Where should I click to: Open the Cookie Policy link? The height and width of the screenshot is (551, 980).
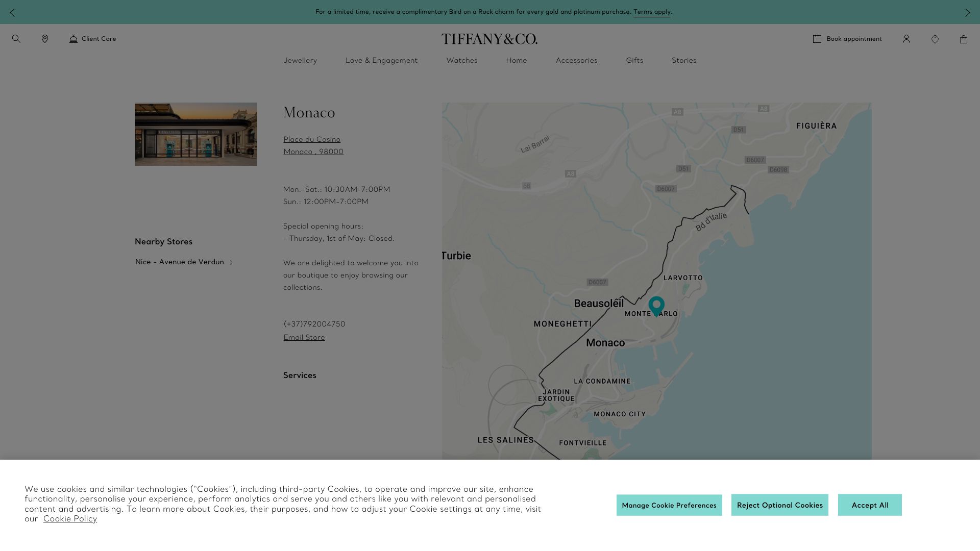coord(70,519)
